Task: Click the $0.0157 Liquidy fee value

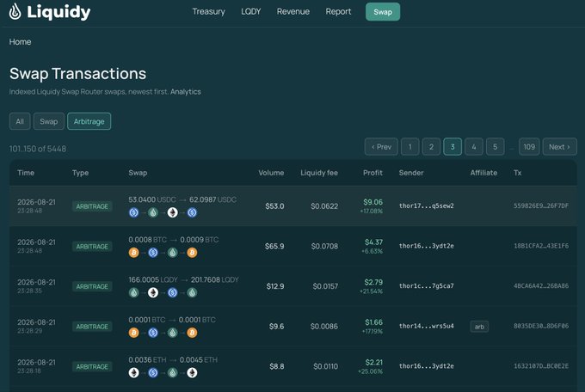Action: (325, 286)
